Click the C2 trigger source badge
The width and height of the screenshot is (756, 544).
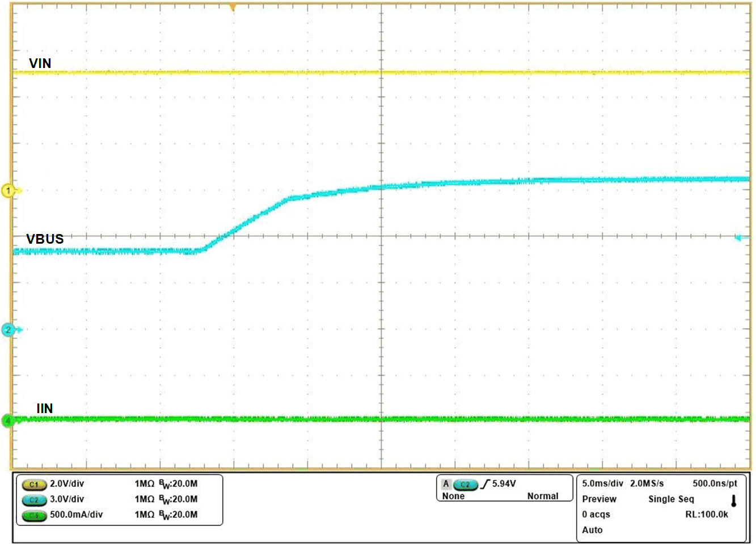466,484
